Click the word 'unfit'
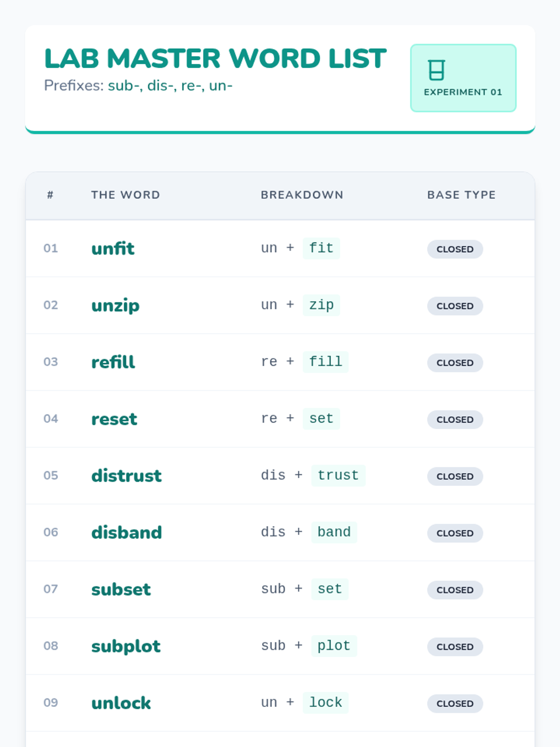This screenshot has height=747, width=560. [113, 248]
